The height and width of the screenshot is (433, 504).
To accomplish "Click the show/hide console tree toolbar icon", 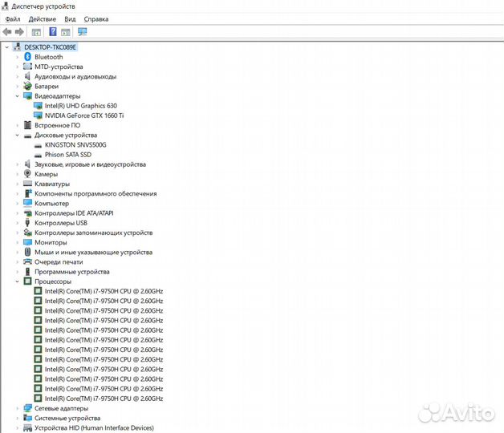I will (x=36, y=32).
